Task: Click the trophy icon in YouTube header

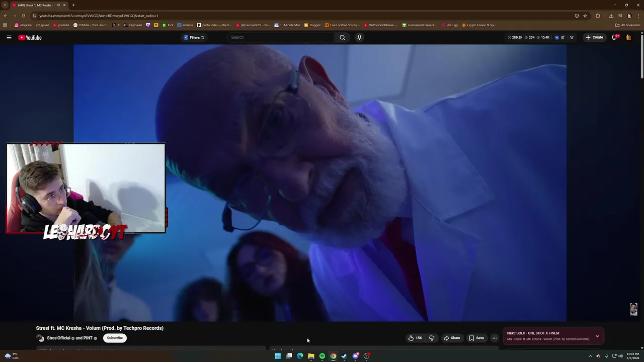Action: pos(572,37)
